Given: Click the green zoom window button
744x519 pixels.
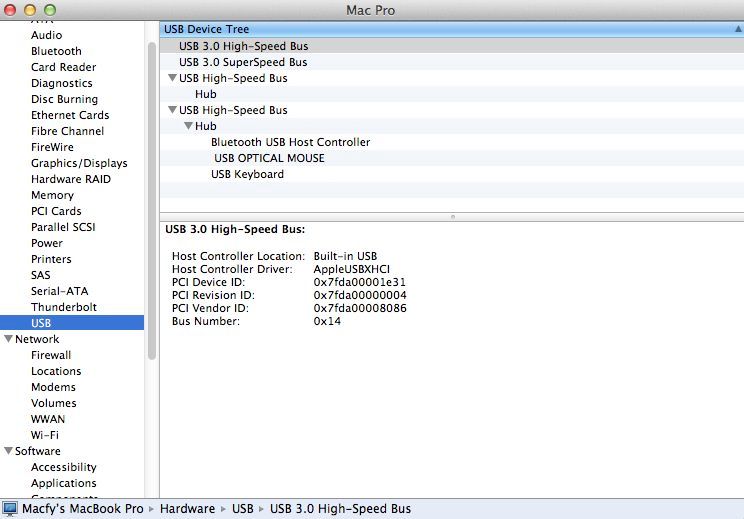Looking at the screenshot, I should [50, 10].
